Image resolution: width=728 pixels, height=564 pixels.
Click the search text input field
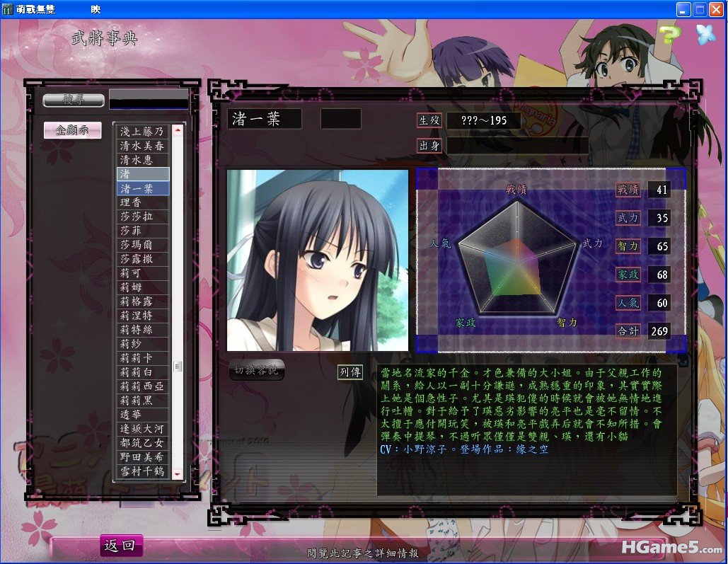[149, 99]
